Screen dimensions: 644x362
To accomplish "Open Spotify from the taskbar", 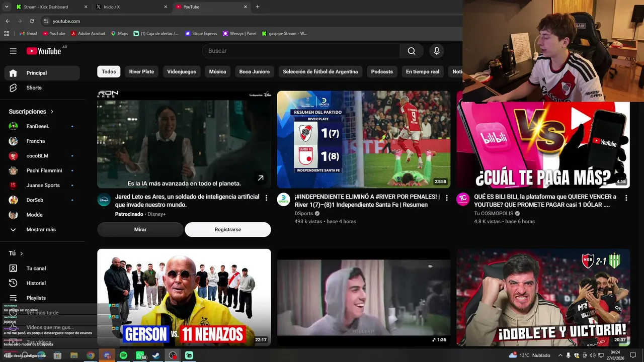I will (123, 355).
